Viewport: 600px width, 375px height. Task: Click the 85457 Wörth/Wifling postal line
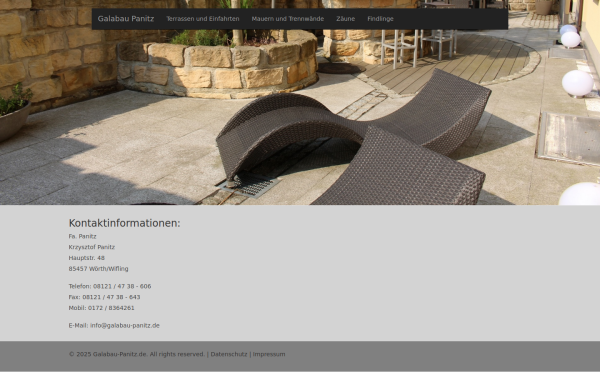pyautogui.click(x=99, y=269)
